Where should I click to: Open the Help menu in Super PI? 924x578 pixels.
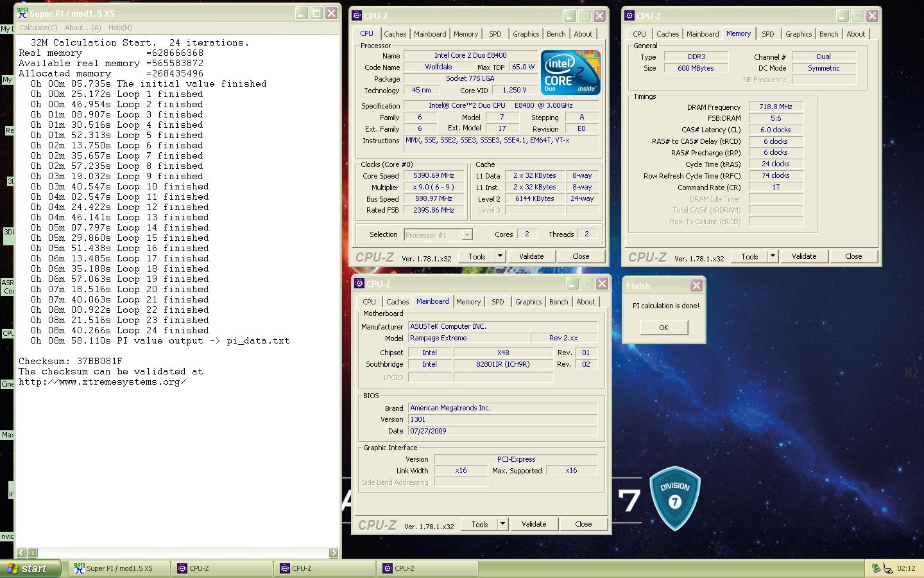point(120,28)
